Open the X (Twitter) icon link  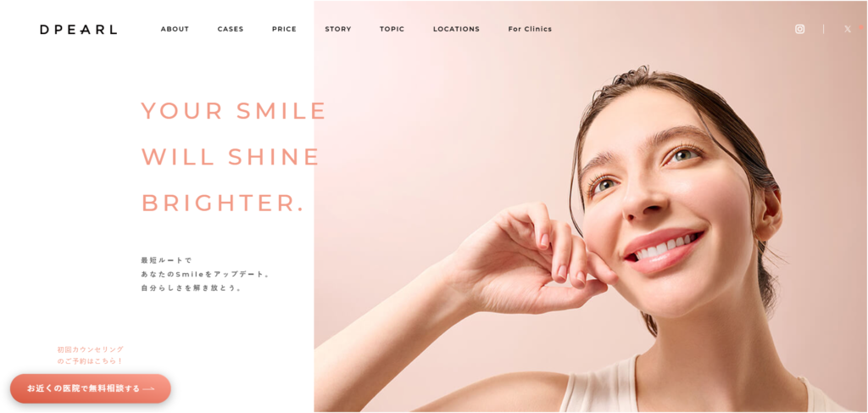point(848,30)
